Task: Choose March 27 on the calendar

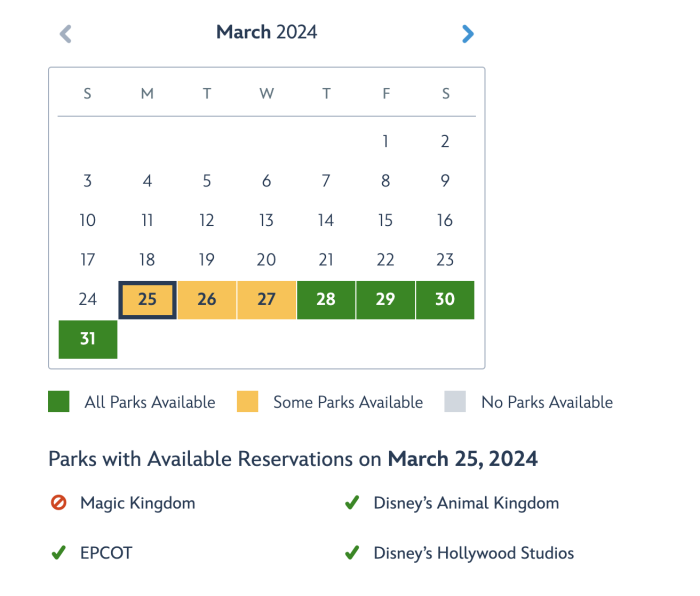Action: [266, 300]
